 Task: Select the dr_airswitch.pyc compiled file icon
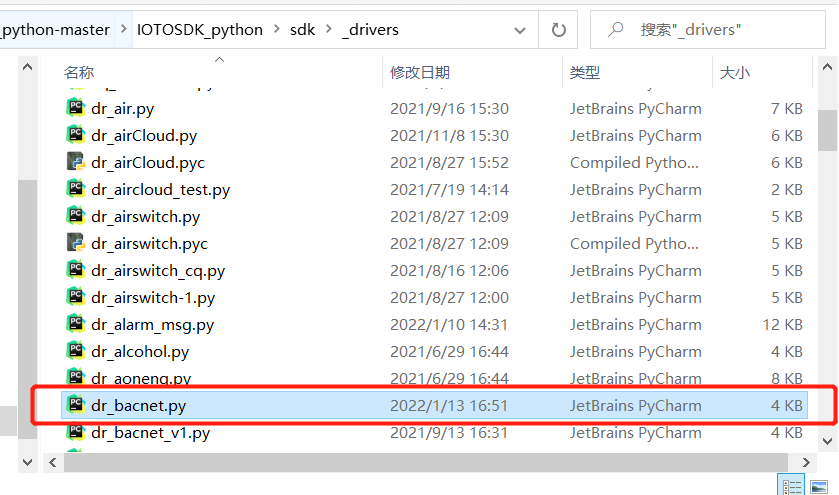tap(75, 243)
